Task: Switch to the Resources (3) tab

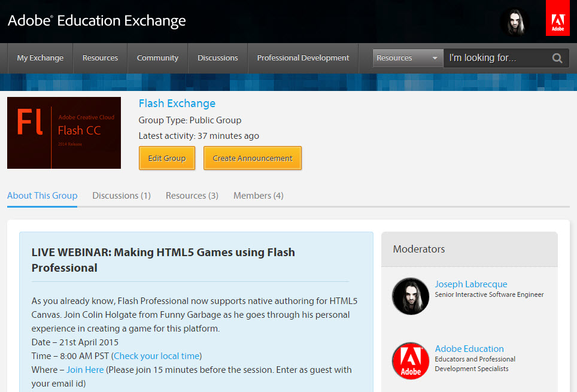Action: [x=192, y=196]
